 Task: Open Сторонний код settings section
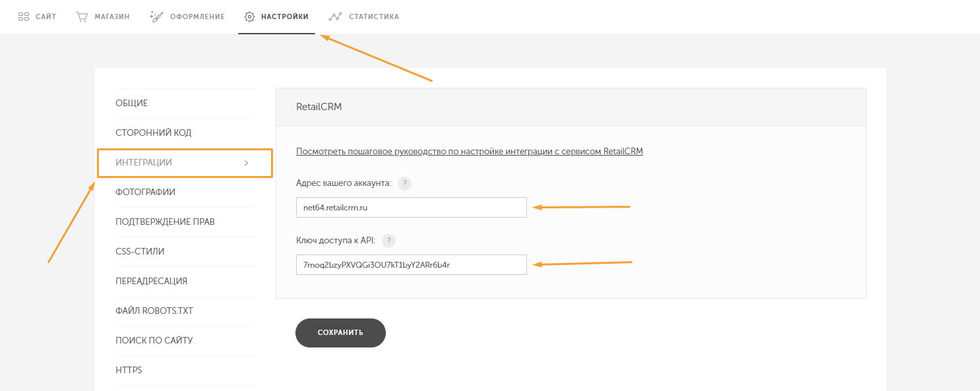point(154,133)
